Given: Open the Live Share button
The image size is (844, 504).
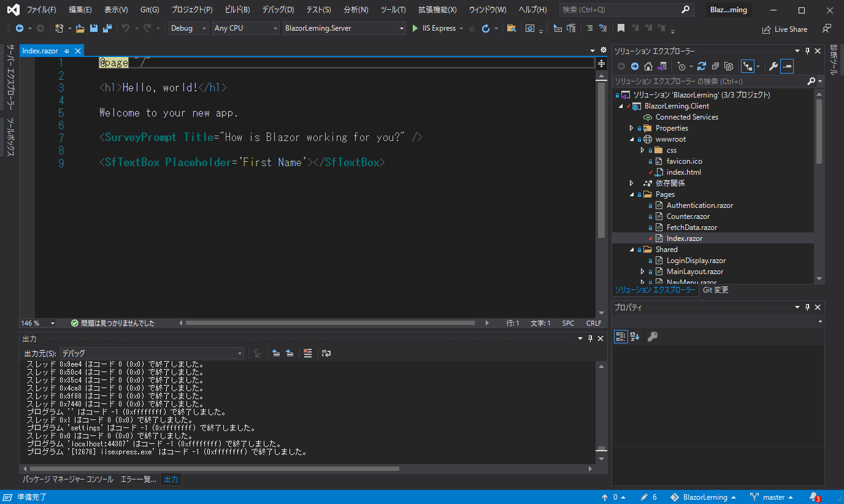Looking at the screenshot, I should coord(785,29).
